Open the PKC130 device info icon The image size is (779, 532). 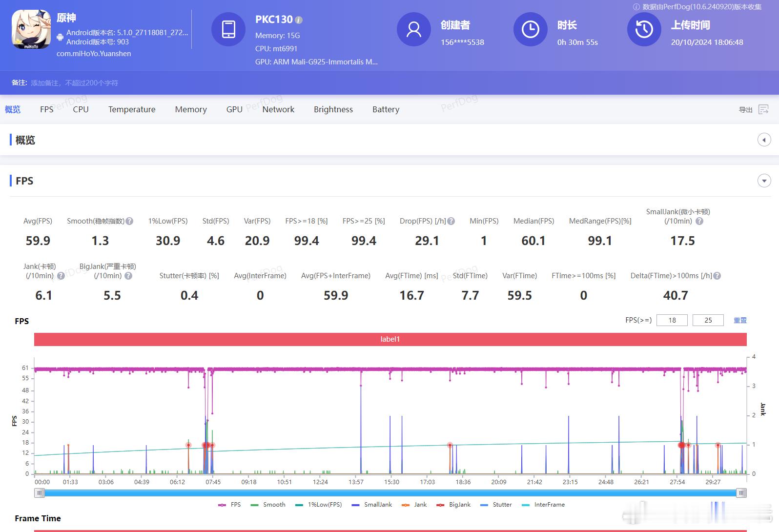299,20
